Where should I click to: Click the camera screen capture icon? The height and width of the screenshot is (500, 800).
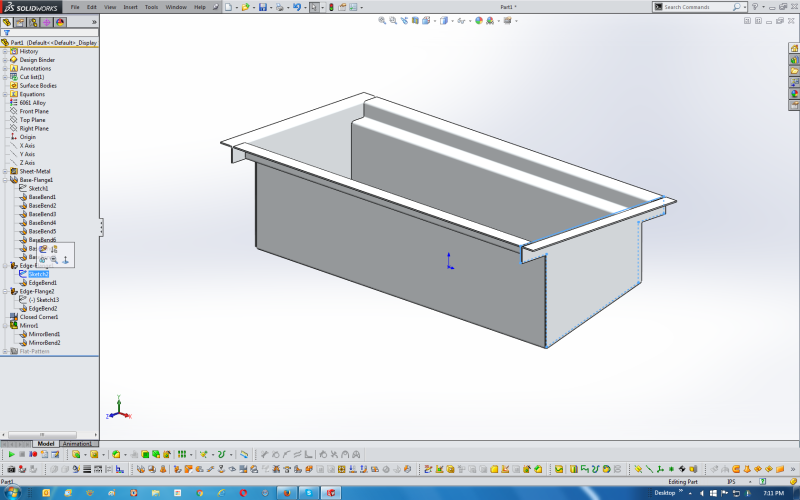(x=11, y=469)
